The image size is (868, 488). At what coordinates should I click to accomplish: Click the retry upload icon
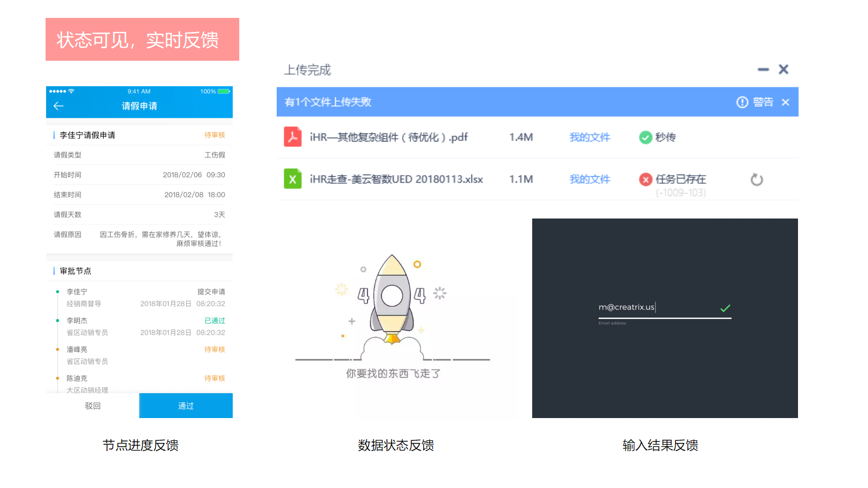pyautogui.click(x=756, y=179)
